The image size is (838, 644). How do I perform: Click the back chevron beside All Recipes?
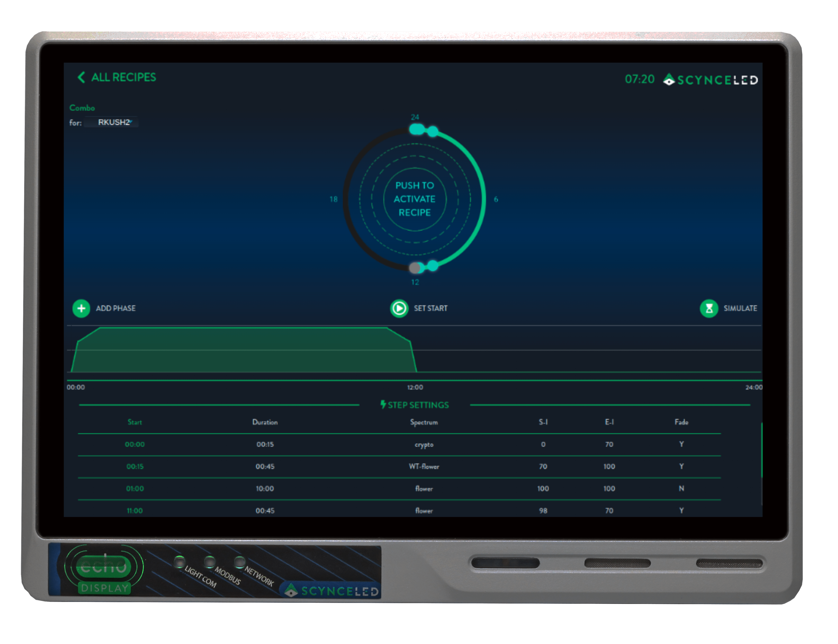[81, 78]
